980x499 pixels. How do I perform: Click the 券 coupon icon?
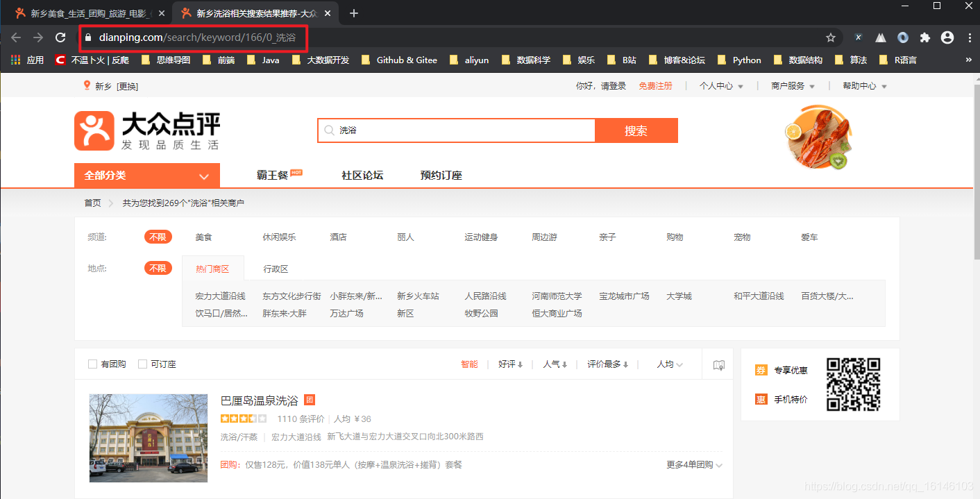[761, 371]
